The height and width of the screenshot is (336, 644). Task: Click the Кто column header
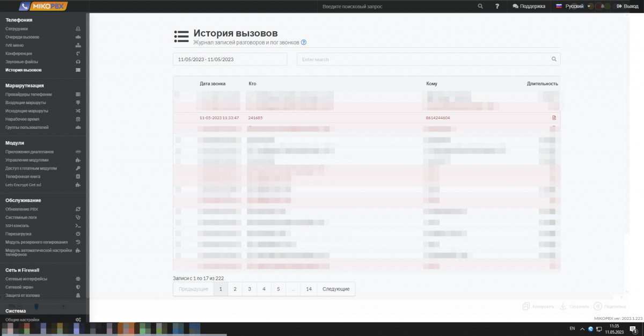pyautogui.click(x=252, y=84)
